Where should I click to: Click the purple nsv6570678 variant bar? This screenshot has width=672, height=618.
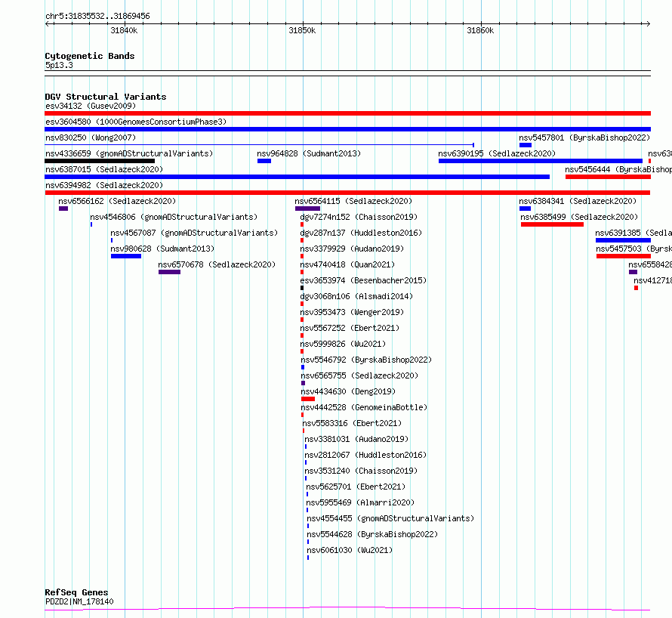coord(169,272)
